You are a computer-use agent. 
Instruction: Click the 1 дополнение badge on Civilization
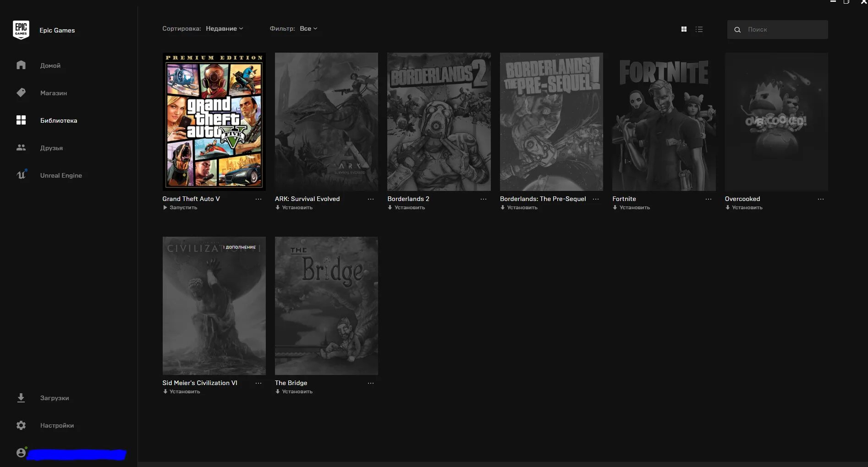coord(239,247)
